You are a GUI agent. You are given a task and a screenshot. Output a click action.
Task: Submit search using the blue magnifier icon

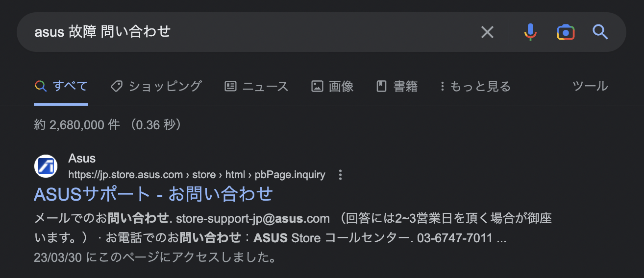point(600,32)
